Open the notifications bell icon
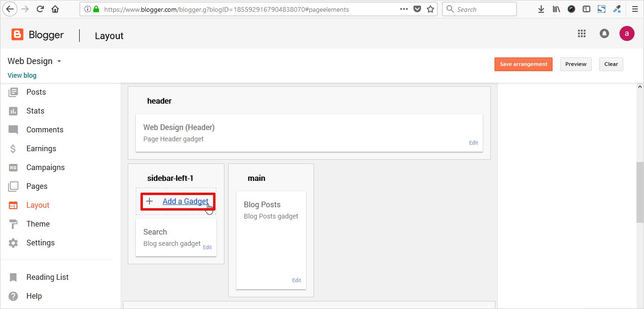Viewport: 644px width, 309px height. (x=604, y=33)
